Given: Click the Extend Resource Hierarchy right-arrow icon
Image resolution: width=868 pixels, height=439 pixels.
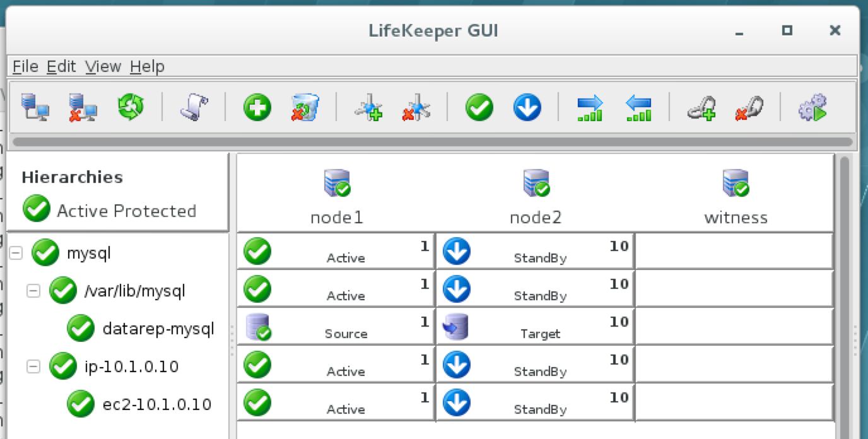Looking at the screenshot, I should coord(590,107).
